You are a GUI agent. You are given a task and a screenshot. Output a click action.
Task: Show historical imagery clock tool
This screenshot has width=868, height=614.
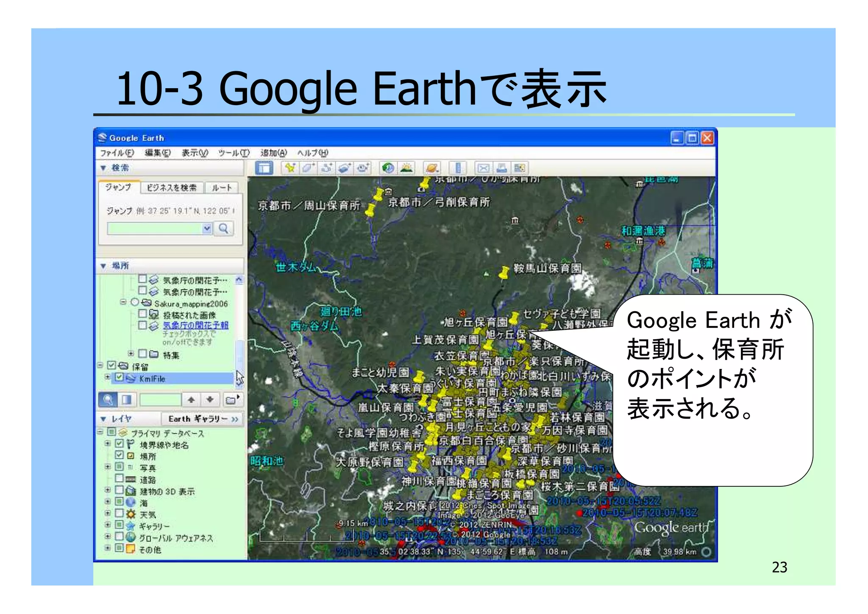388,168
